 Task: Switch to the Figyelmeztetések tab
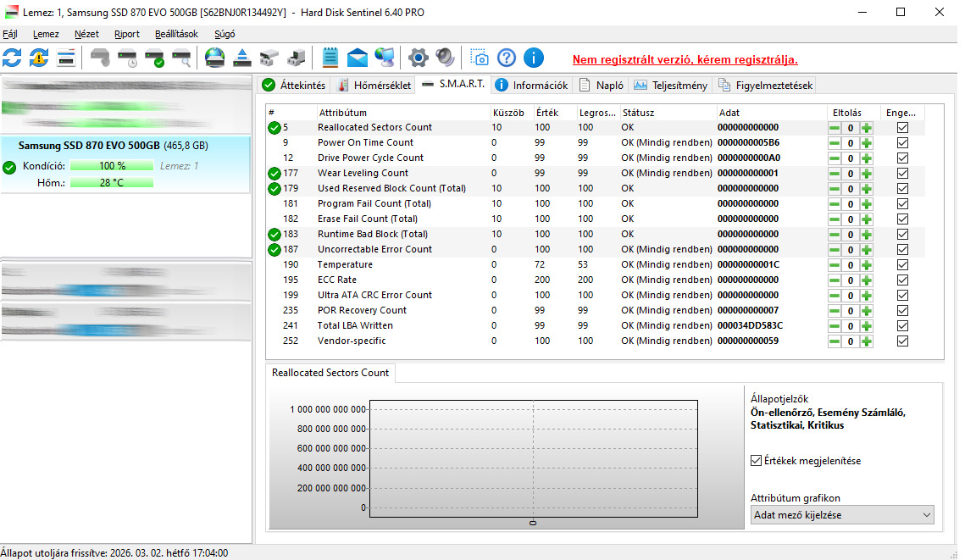pyautogui.click(x=766, y=86)
